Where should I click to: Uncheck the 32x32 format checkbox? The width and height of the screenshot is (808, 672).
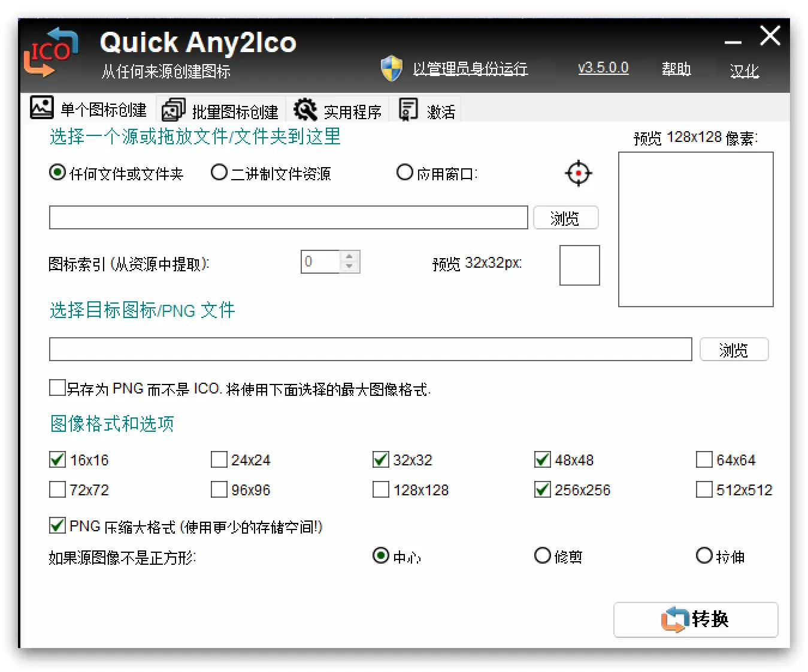coord(381,459)
